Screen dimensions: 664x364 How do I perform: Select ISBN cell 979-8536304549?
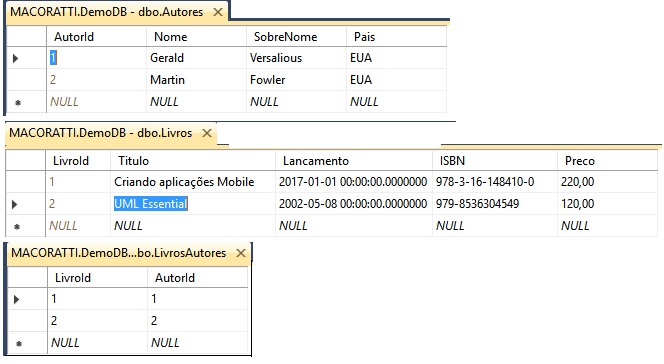(495, 204)
